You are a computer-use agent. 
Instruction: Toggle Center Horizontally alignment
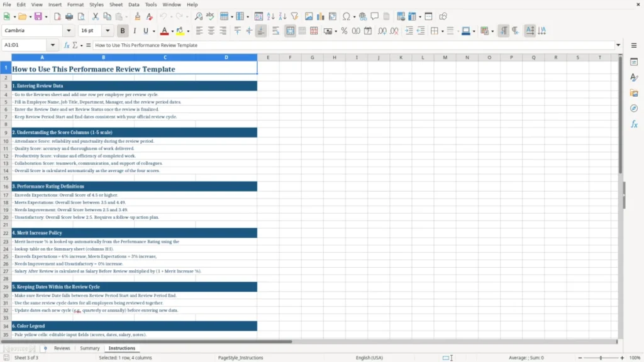coord(211,31)
